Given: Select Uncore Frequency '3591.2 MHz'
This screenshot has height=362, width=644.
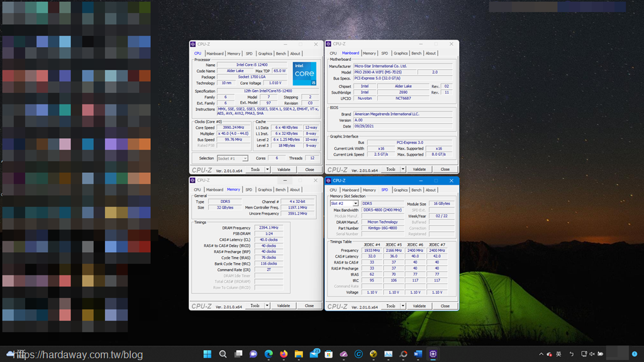Looking at the screenshot, I should [x=297, y=214].
